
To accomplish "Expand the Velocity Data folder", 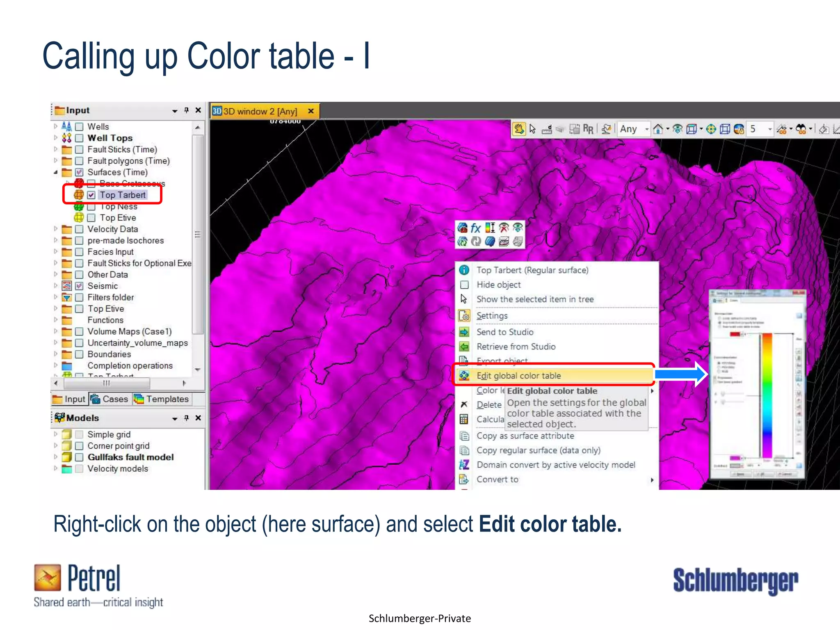I will (55, 229).
